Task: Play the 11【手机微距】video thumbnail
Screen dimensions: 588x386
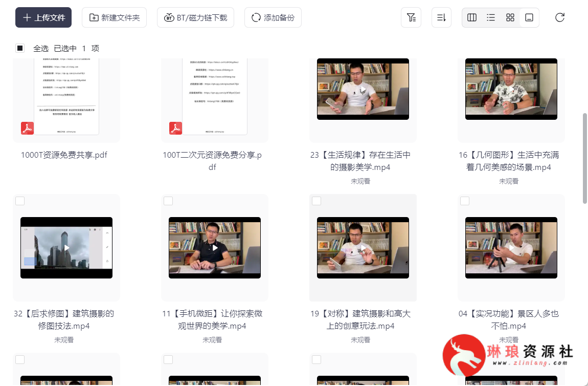Action: 215,247
